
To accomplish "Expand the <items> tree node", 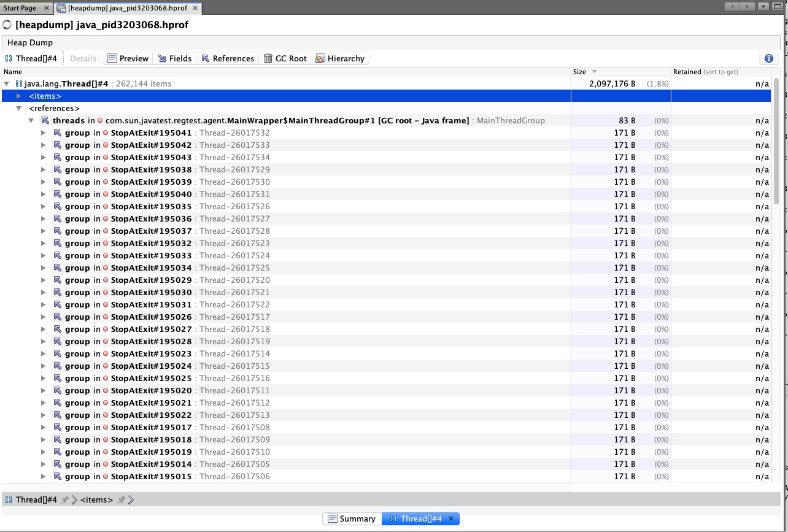I will pyautogui.click(x=19, y=96).
